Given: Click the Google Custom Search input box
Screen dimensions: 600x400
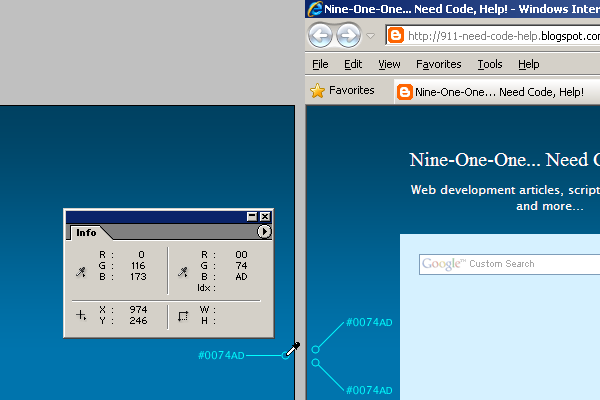Looking at the screenshot, I should (x=510, y=264).
